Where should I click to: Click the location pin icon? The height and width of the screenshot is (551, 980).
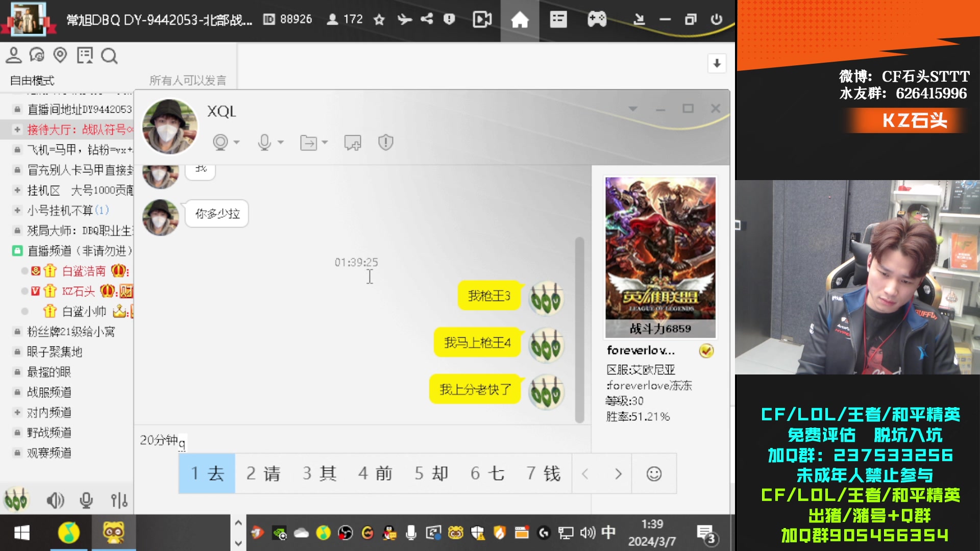tap(60, 55)
